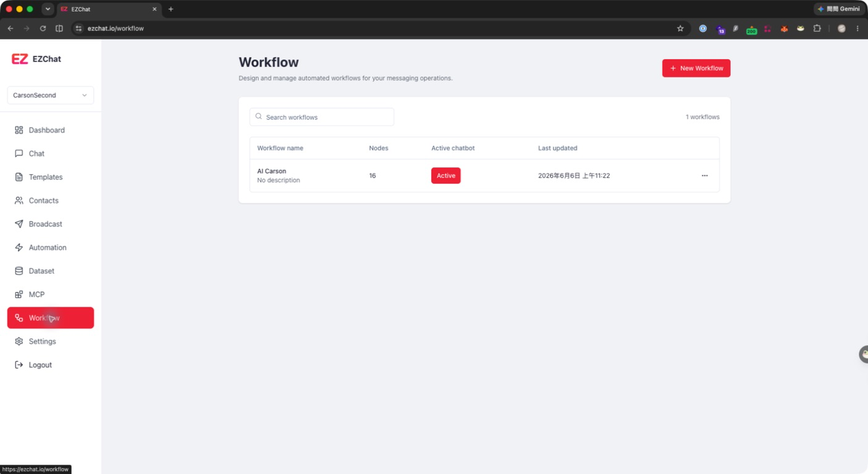Open the Chat sidebar item
Viewport: 868px width, 474px height.
tap(50, 154)
